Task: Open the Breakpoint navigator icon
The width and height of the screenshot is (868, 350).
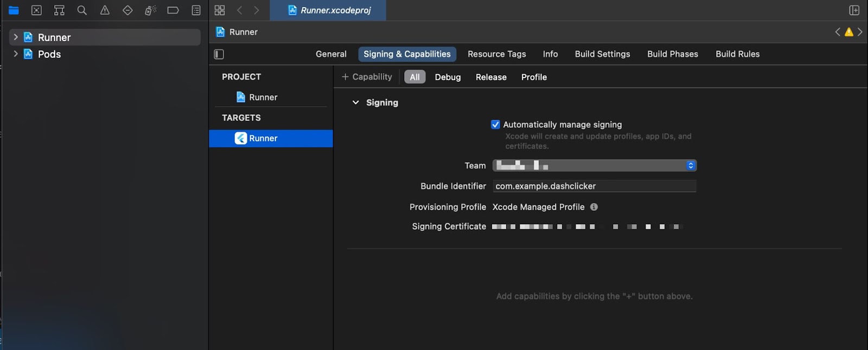Action: [173, 10]
